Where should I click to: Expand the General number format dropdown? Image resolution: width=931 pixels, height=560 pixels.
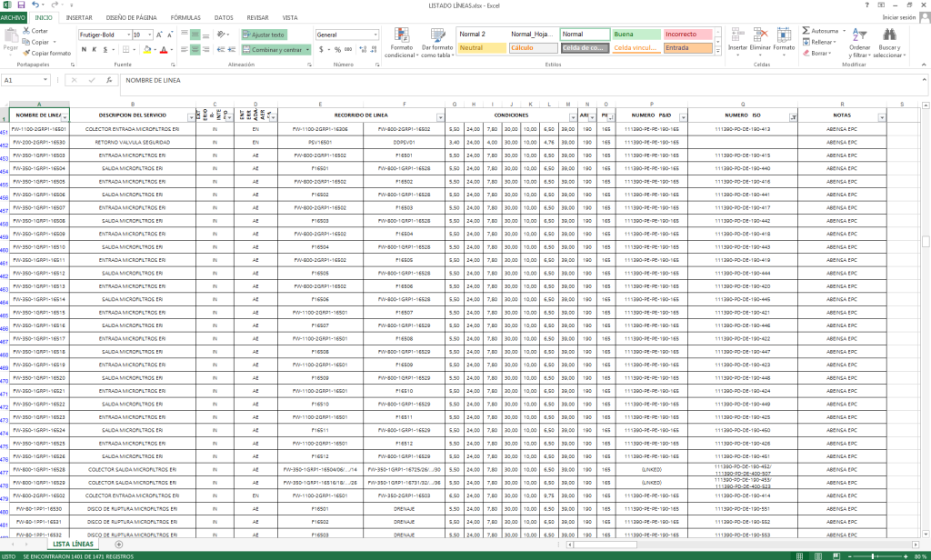point(375,35)
